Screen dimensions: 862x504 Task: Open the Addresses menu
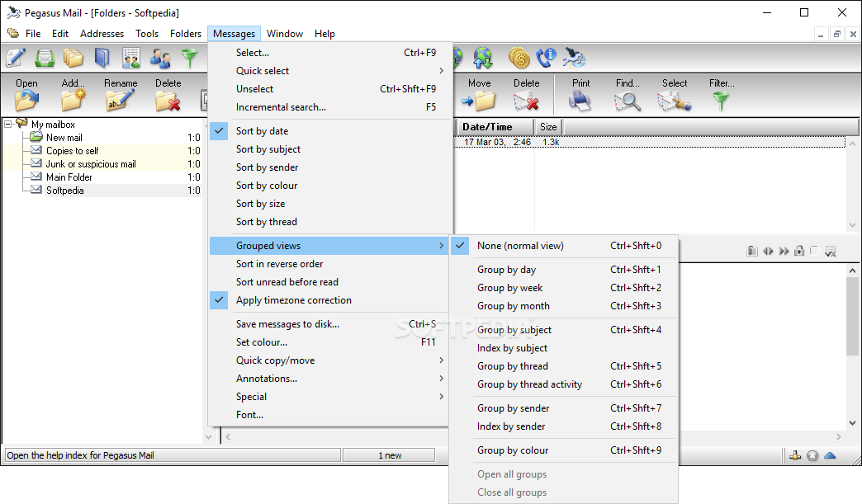click(x=102, y=34)
